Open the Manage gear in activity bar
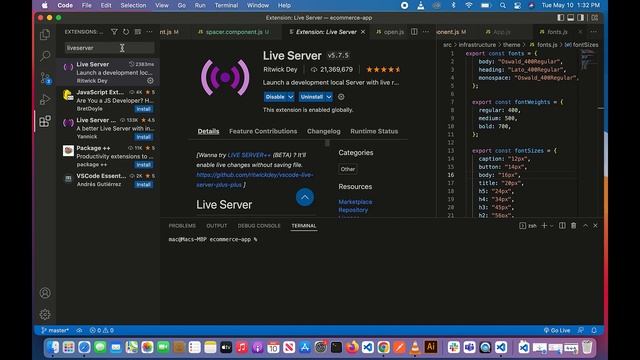Viewport: 640px width, 360px height. tap(45, 314)
